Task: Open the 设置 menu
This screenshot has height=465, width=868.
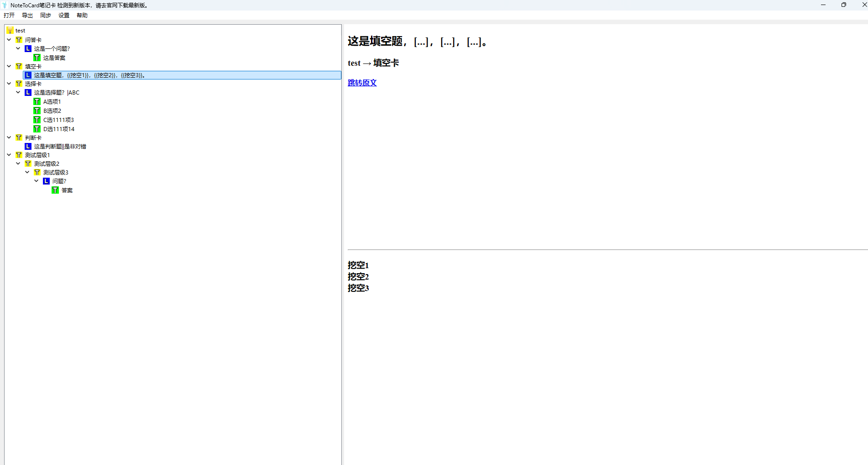Action: pyautogui.click(x=64, y=16)
